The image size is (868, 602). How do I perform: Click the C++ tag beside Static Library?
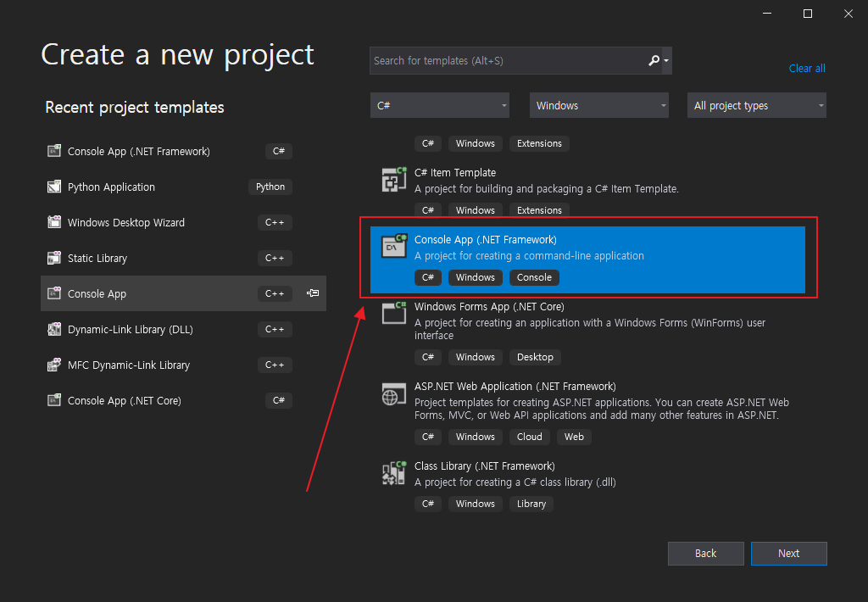[275, 258]
